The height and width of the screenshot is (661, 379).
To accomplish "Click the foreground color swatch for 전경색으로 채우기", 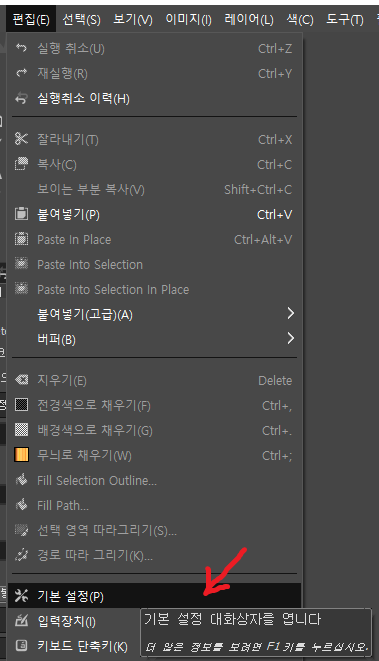I will (21, 405).
